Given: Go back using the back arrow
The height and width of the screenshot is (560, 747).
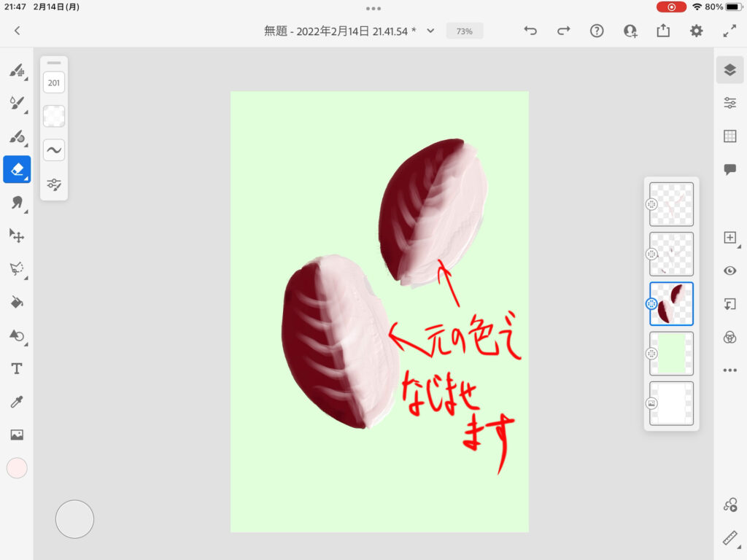Looking at the screenshot, I should [17, 31].
